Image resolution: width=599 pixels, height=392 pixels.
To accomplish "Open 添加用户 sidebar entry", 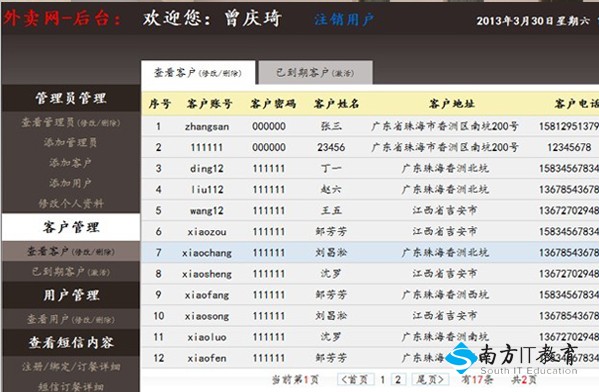I will [x=71, y=183].
